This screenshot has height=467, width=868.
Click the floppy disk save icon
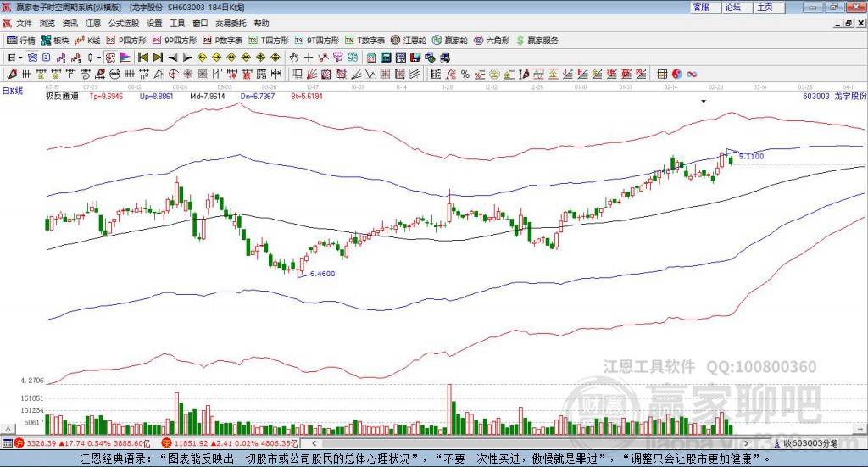[x=415, y=58]
